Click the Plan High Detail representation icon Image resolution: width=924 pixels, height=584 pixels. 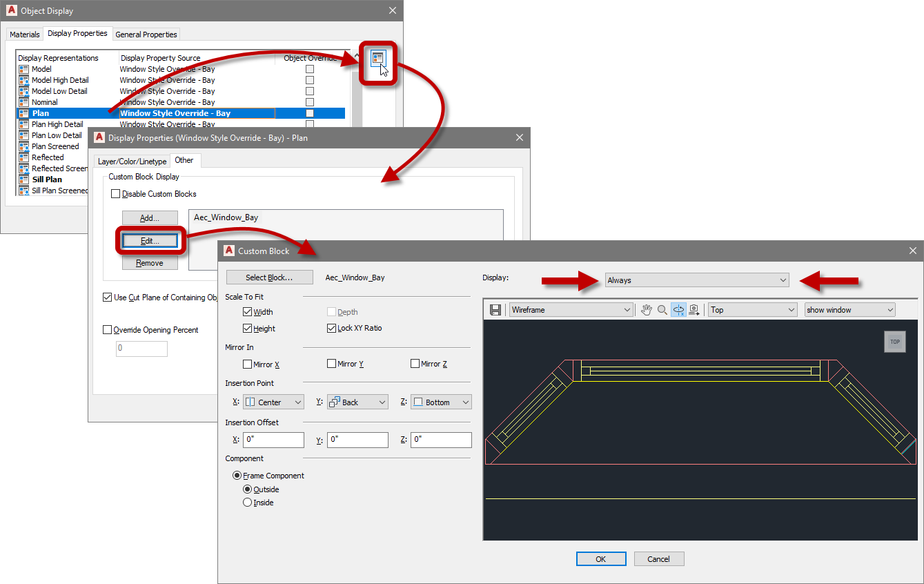pos(24,124)
